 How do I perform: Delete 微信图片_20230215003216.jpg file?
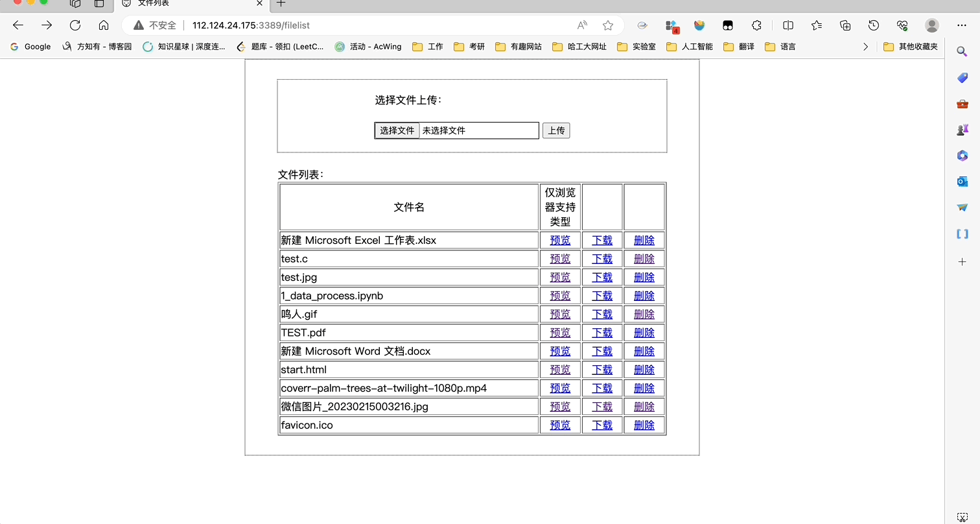click(x=644, y=407)
